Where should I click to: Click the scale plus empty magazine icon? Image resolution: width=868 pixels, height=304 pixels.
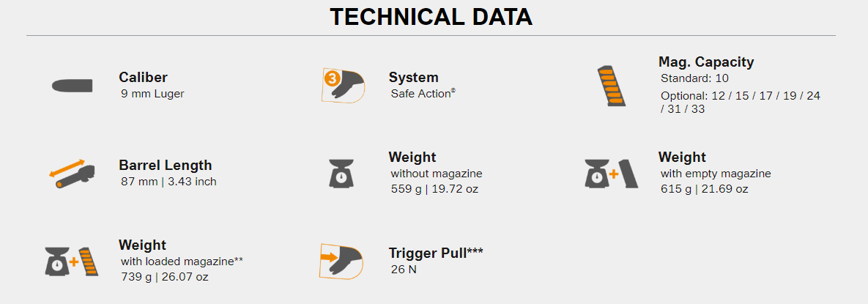(612, 174)
